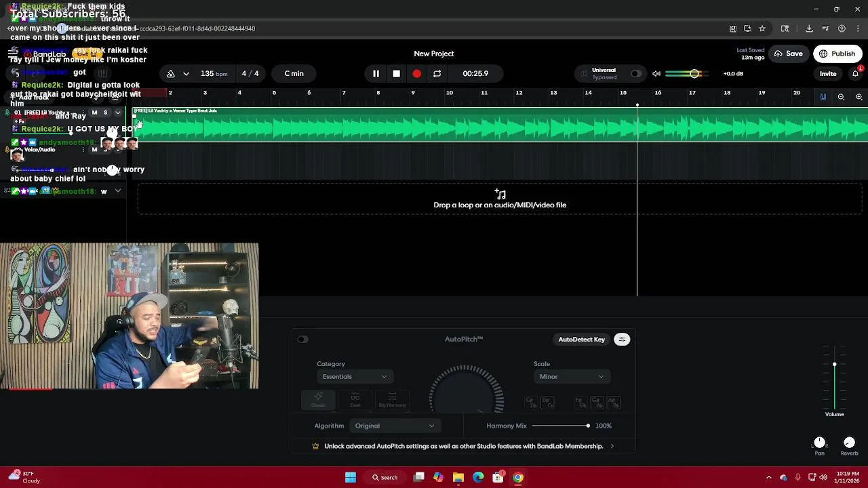The height and width of the screenshot is (488, 868).
Task: Toggle the A#/Bb note key
Action: (612, 403)
